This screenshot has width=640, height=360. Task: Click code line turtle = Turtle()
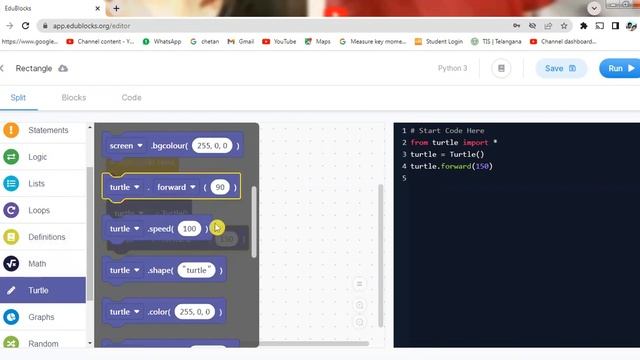[x=447, y=154]
